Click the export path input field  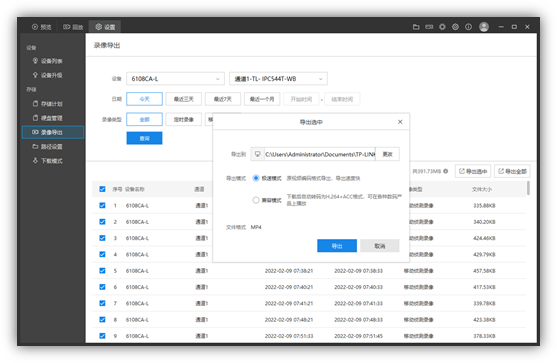click(x=320, y=154)
